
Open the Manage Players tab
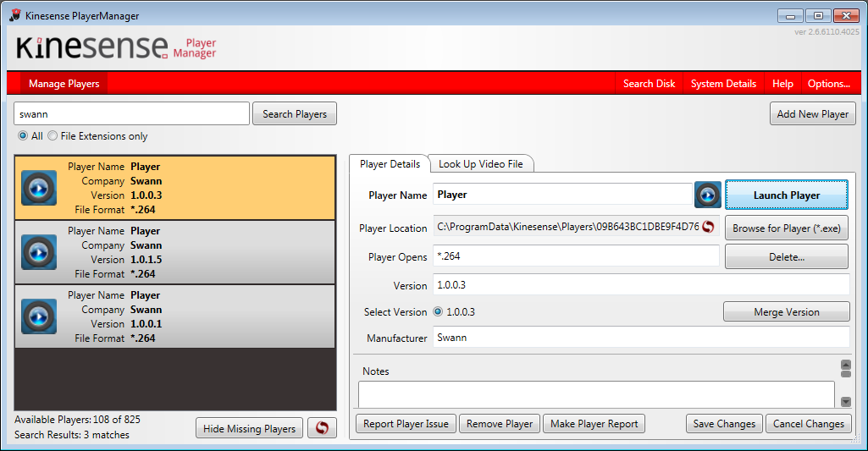64,84
